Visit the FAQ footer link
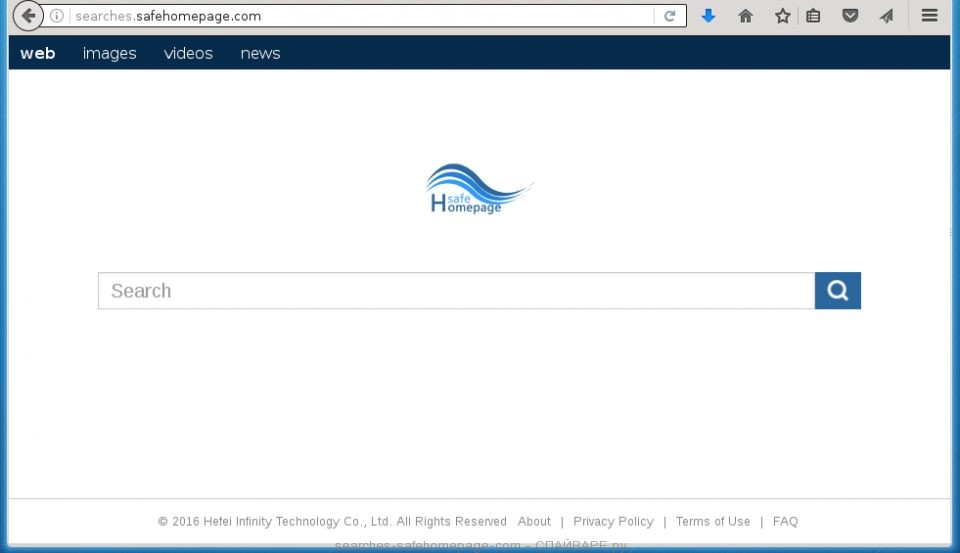Screen dimensions: 960x553 [785, 521]
